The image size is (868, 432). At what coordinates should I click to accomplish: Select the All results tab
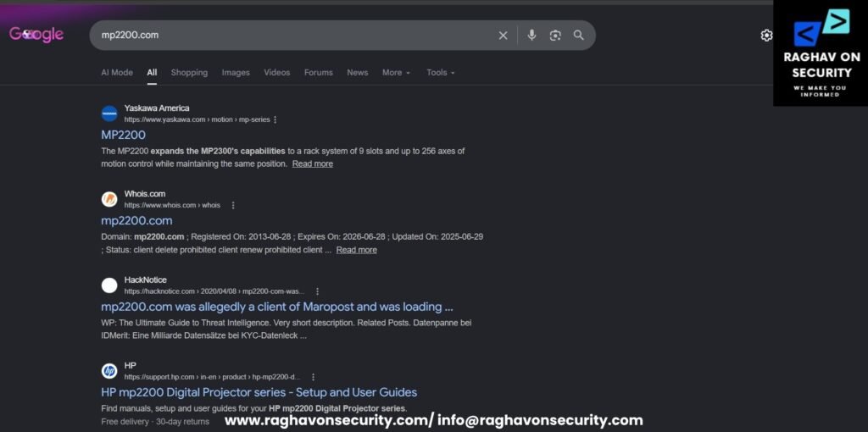(152, 73)
